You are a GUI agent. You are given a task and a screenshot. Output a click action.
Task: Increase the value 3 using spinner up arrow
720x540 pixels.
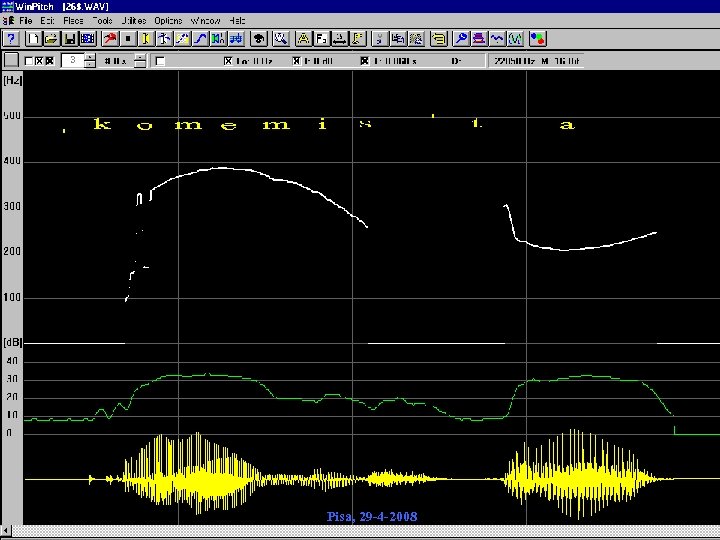(x=90, y=56)
